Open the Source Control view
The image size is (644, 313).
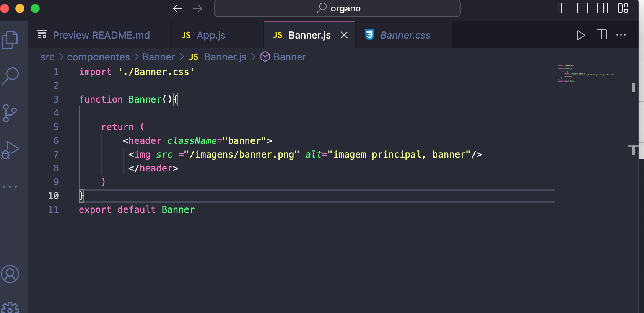pos(10,113)
